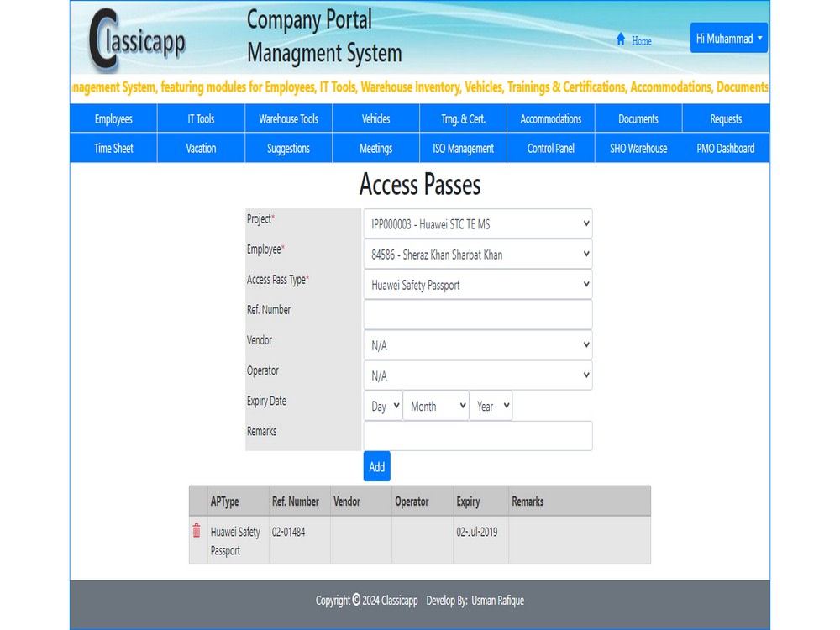This screenshot has width=840, height=630.
Task: Open the Year dropdown under Expiry Date
Action: click(x=491, y=406)
